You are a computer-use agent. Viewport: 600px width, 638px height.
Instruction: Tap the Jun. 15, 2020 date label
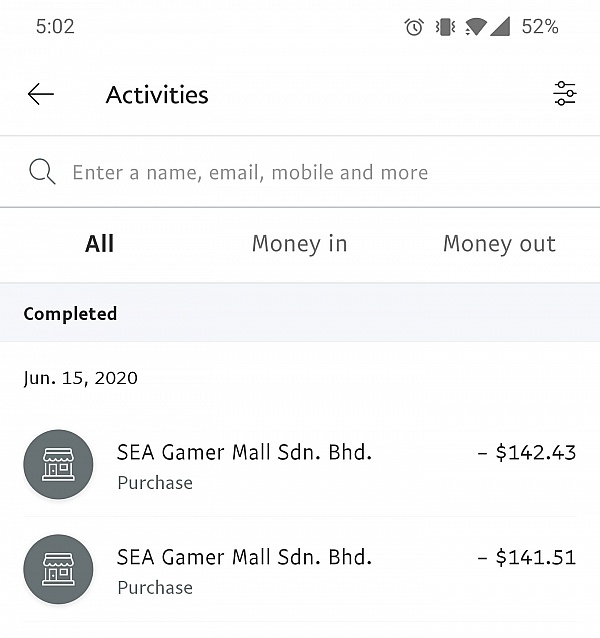point(80,378)
